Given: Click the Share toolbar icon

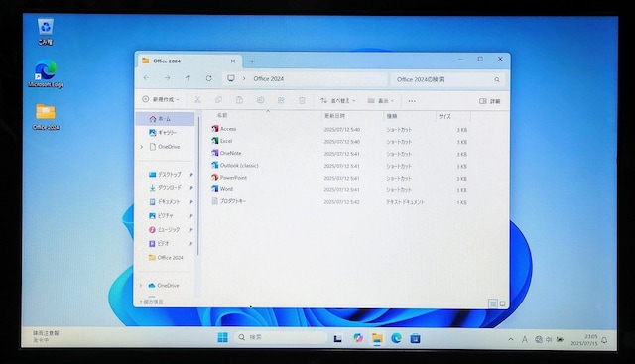Looking at the screenshot, I should pyautogui.click(x=281, y=100).
